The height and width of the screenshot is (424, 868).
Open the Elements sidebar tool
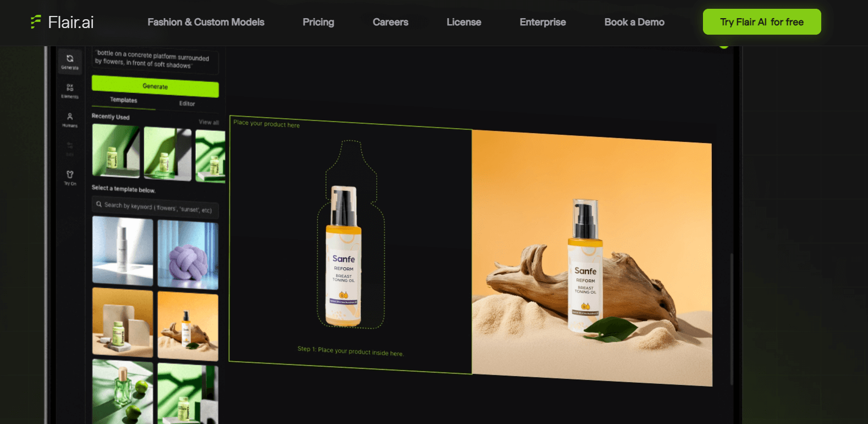tap(70, 91)
